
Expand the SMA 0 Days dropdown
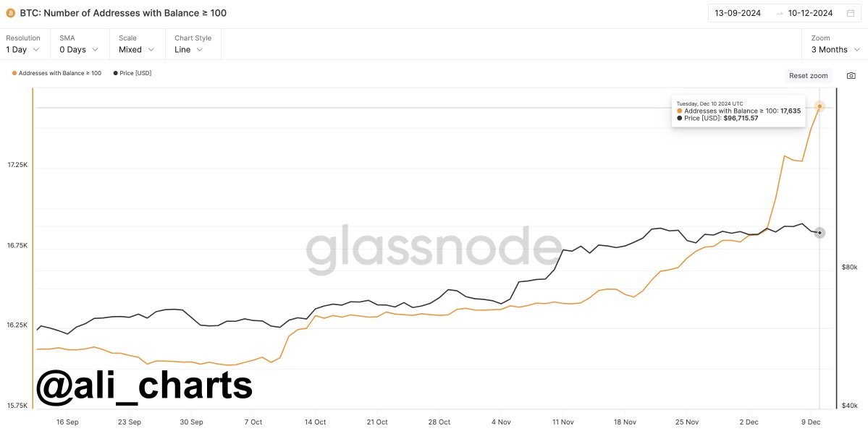coord(78,50)
